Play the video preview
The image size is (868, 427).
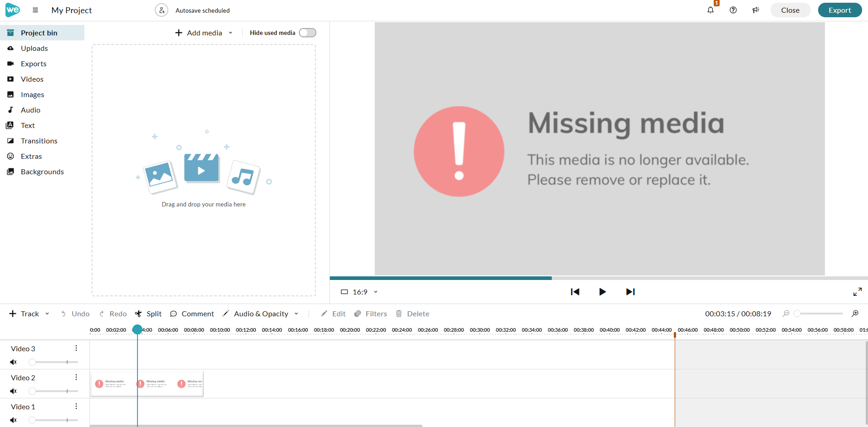(x=603, y=292)
